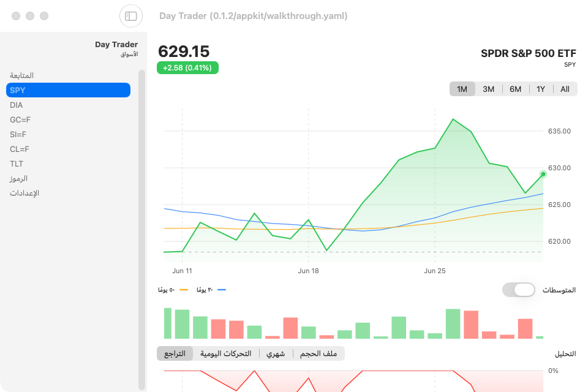Image resolution: width=588 pixels, height=392 pixels.
Task: Click the orange 50-day legend swatch
Action: pyautogui.click(x=184, y=290)
